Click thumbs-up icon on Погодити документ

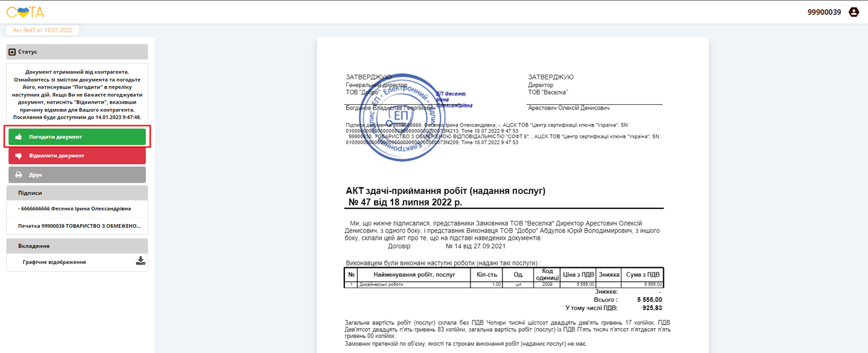point(19,137)
